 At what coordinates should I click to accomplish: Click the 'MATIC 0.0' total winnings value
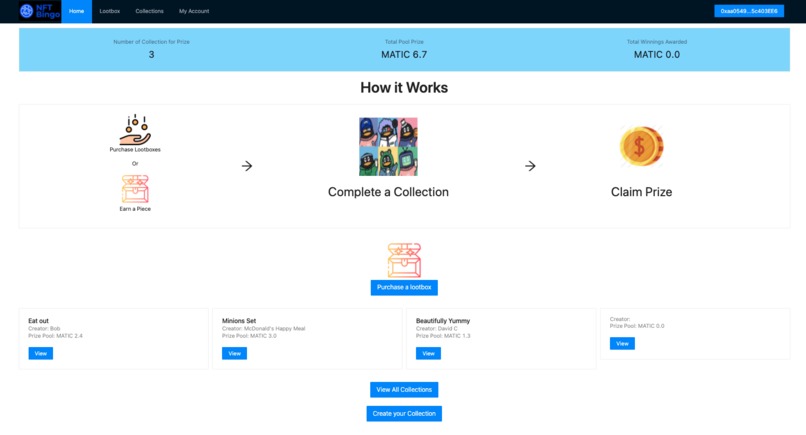pos(656,55)
